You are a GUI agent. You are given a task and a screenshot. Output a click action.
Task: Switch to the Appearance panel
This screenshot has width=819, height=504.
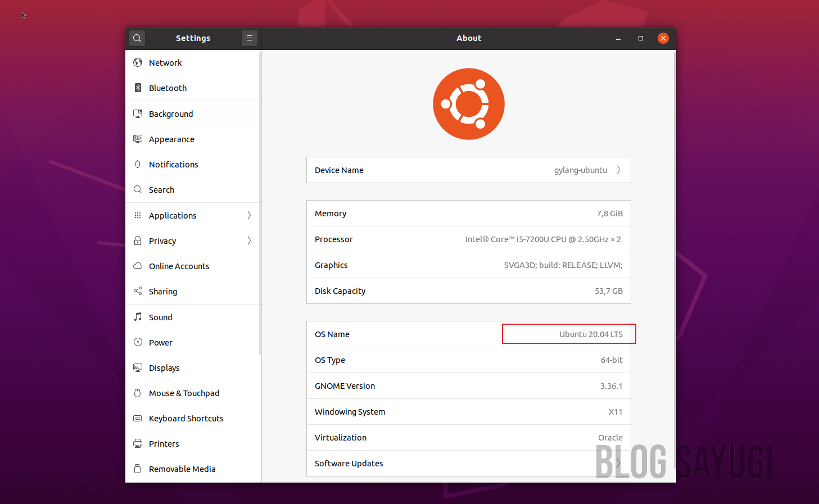193,139
